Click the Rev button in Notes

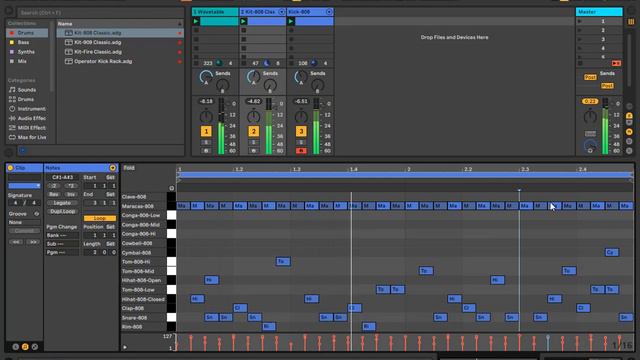pos(54,194)
